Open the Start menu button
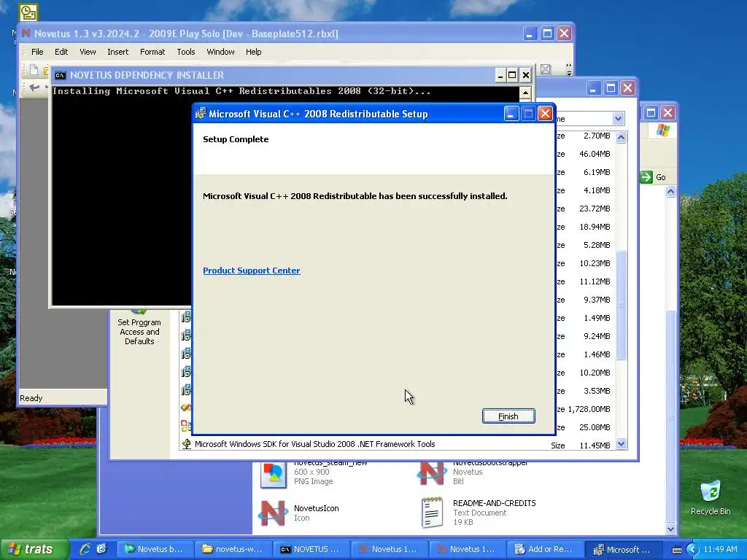Viewport: 747px width, 560px height. [x=34, y=549]
